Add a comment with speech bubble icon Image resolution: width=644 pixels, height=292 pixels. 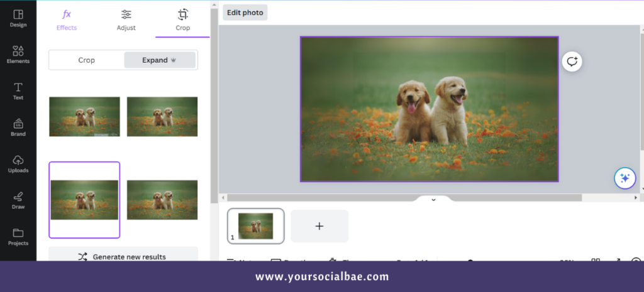click(572, 62)
